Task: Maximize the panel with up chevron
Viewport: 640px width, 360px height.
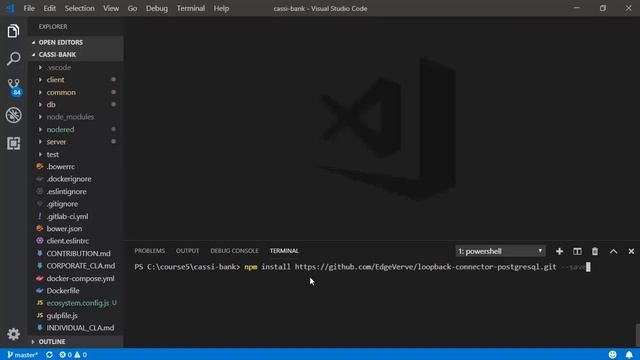Action: (613, 251)
